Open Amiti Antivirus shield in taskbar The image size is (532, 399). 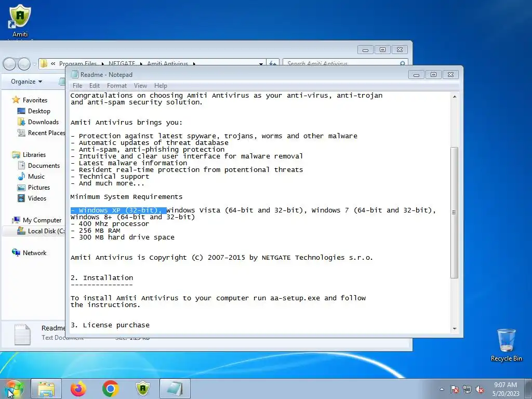[143, 389]
